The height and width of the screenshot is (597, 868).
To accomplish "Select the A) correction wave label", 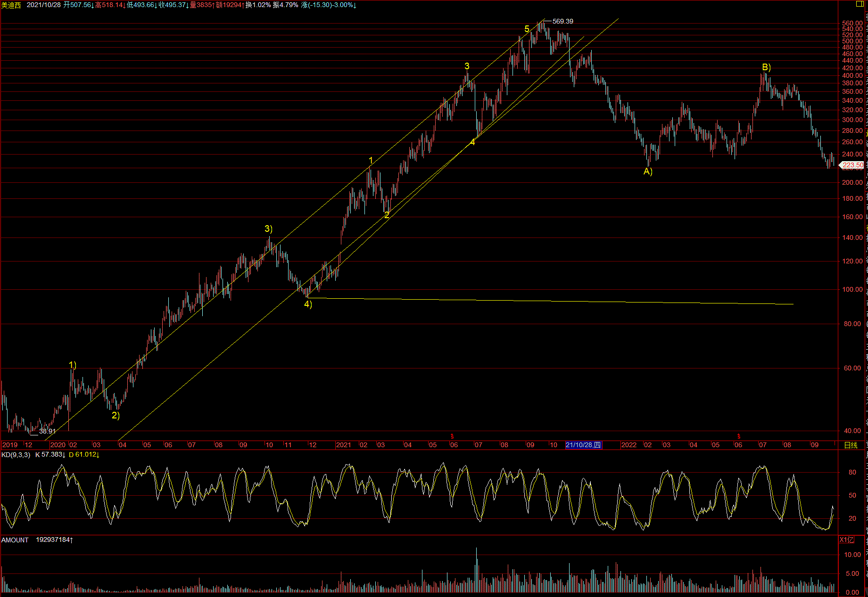I will click(648, 172).
